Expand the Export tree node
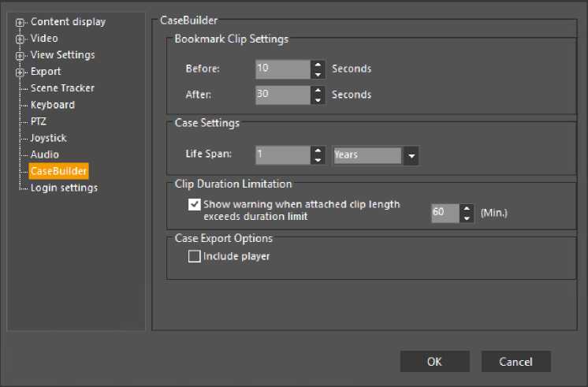 20,72
